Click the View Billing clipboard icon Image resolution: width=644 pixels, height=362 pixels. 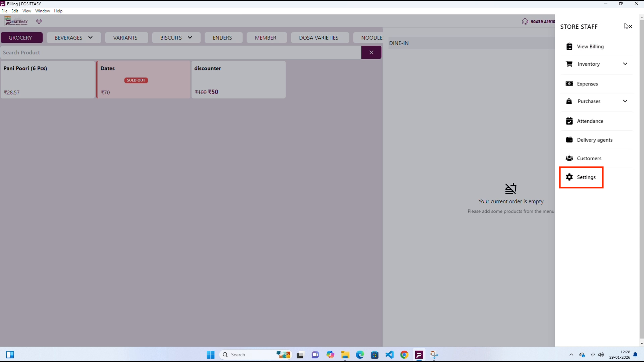click(570, 47)
